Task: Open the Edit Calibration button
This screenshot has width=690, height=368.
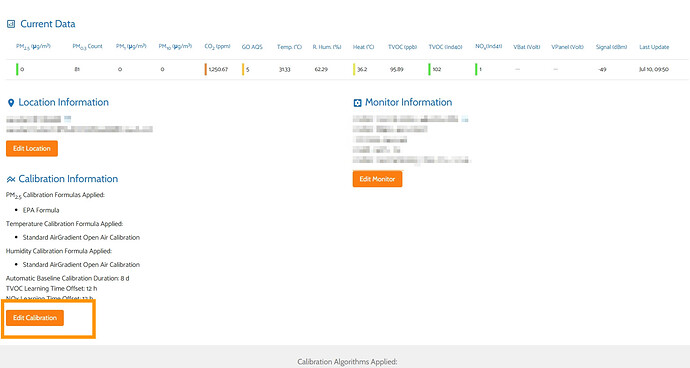Action: coord(35,318)
